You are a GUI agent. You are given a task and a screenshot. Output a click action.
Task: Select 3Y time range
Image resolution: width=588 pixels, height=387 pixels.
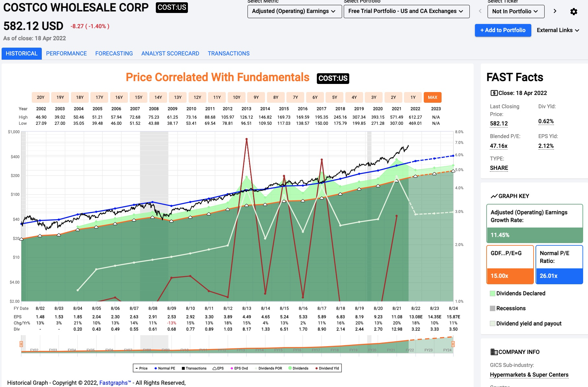coord(374,97)
